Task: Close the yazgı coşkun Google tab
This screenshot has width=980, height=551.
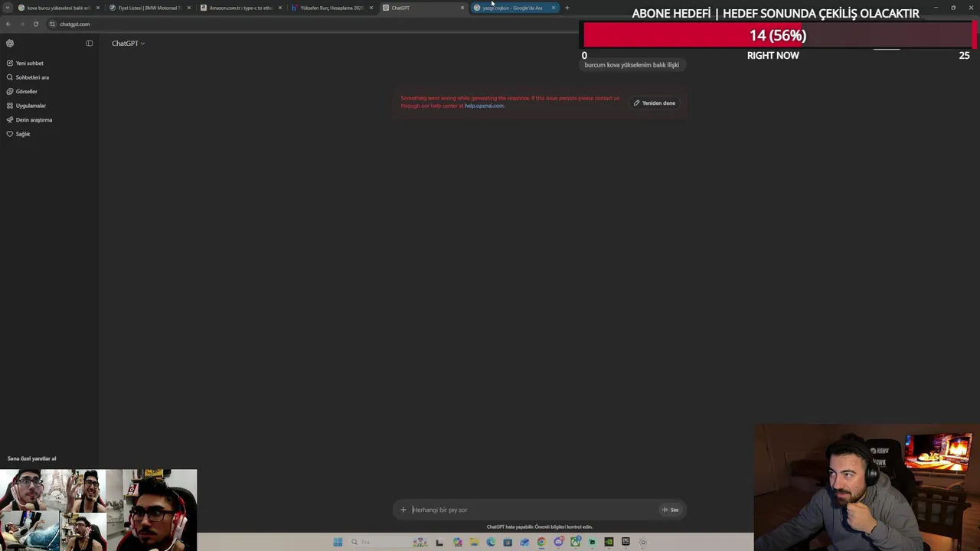Action: (x=554, y=8)
